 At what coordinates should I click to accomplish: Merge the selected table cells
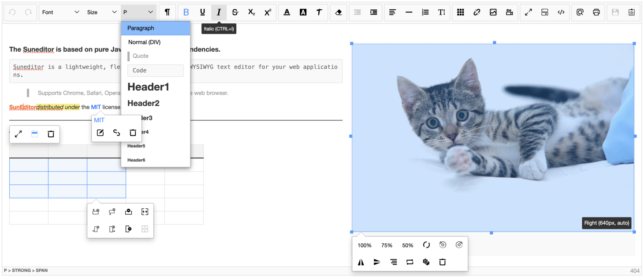[145, 212]
